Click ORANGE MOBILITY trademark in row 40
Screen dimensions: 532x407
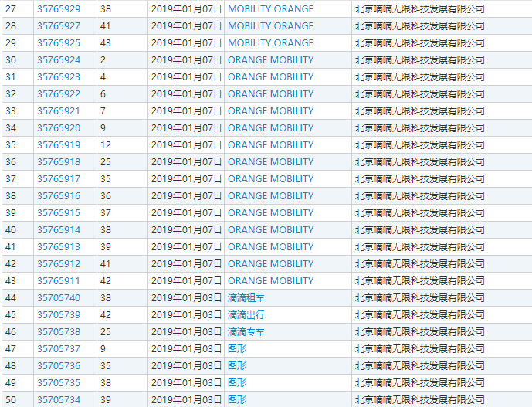[270, 230]
